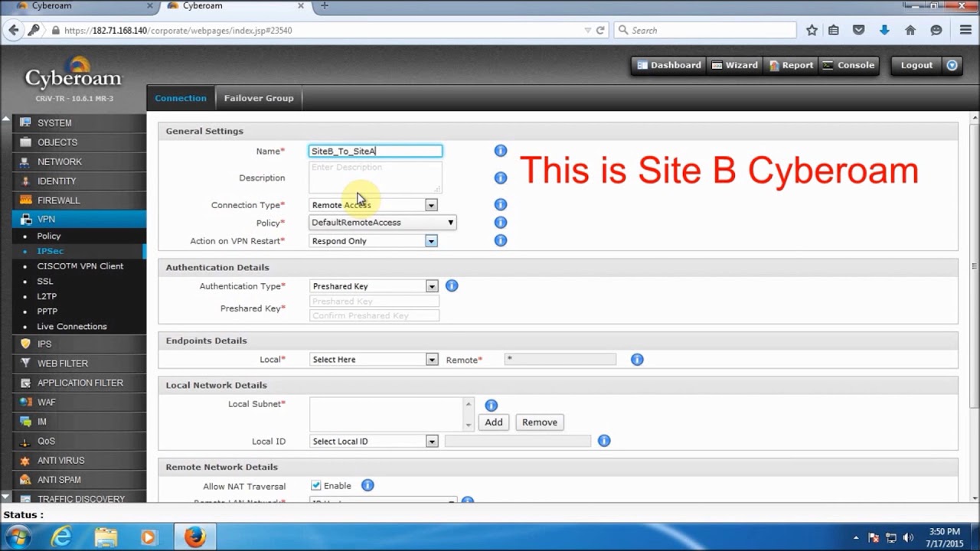
Task: Open PPTP VPN page
Action: (x=47, y=311)
